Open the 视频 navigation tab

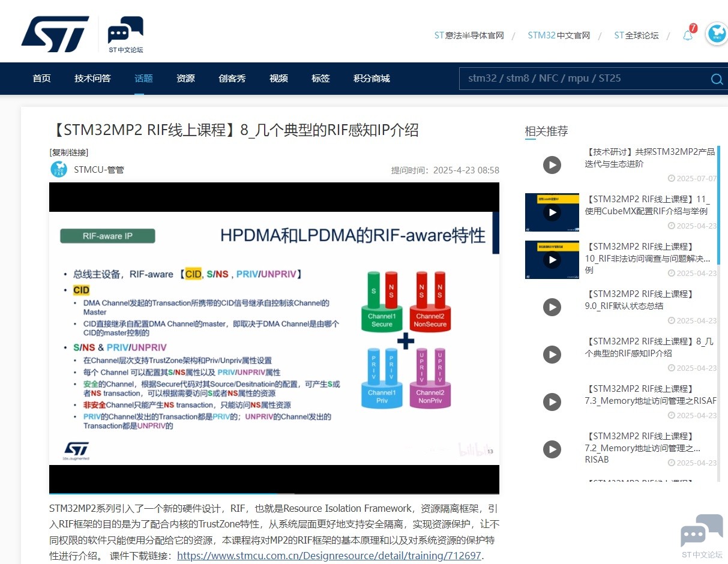[x=278, y=79]
